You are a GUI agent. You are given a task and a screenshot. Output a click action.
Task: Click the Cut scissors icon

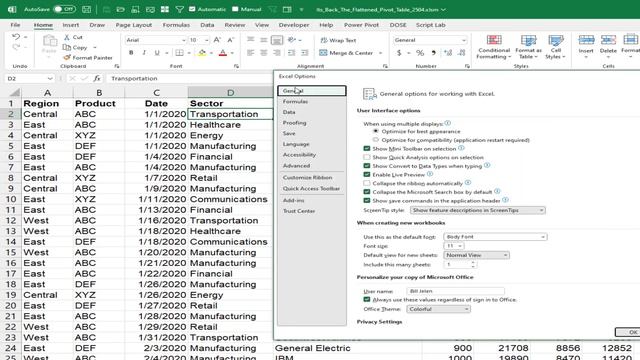click(x=67, y=37)
